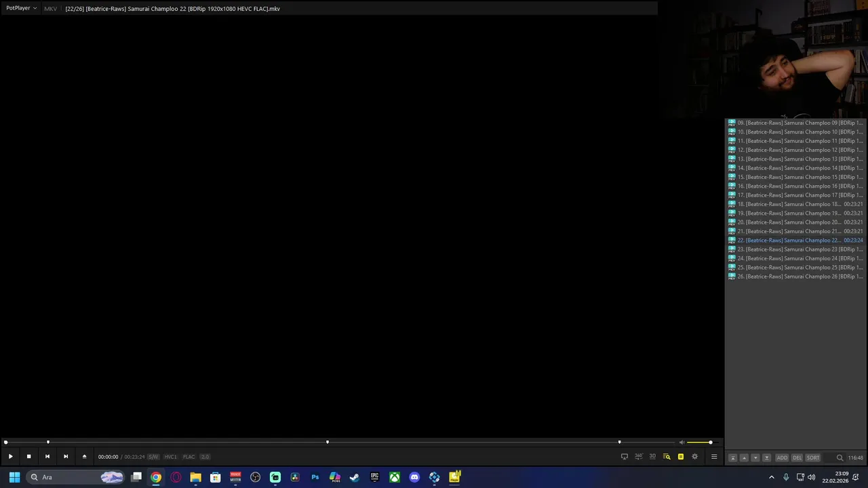Viewport: 868px width, 488px height.
Task: Open Epic Games launcher from taskbar
Action: pyautogui.click(x=374, y=477)
